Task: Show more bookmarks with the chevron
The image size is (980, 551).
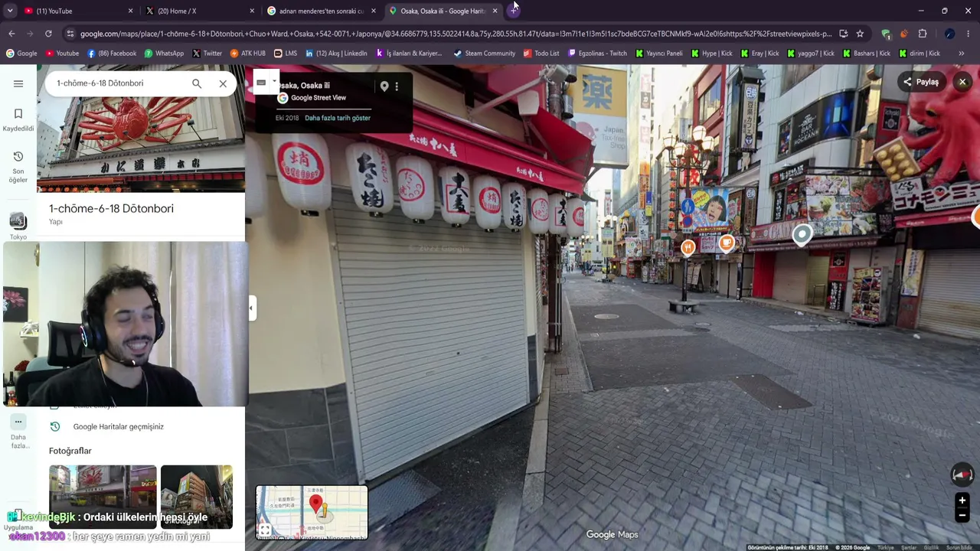Action: pos(961,54)
